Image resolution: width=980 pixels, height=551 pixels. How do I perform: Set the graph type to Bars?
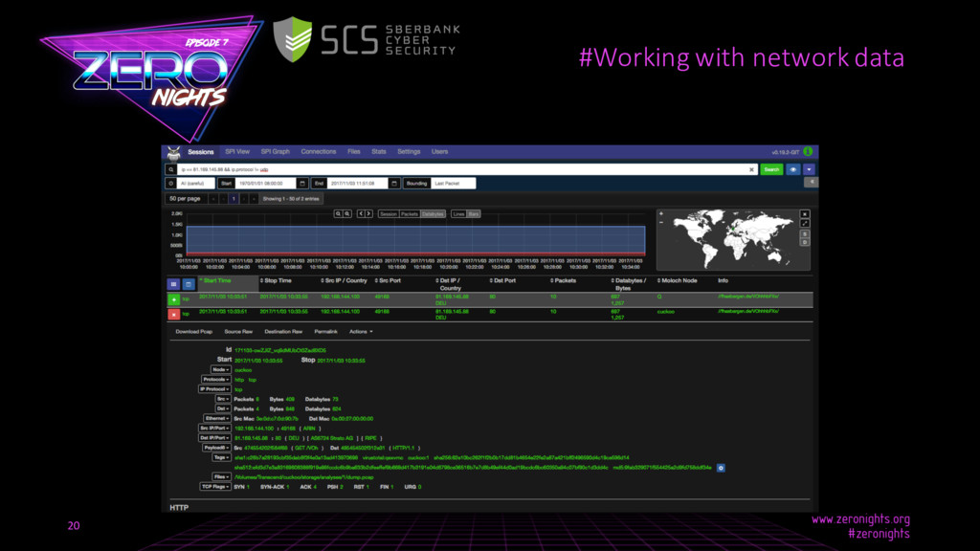[474, 213]
